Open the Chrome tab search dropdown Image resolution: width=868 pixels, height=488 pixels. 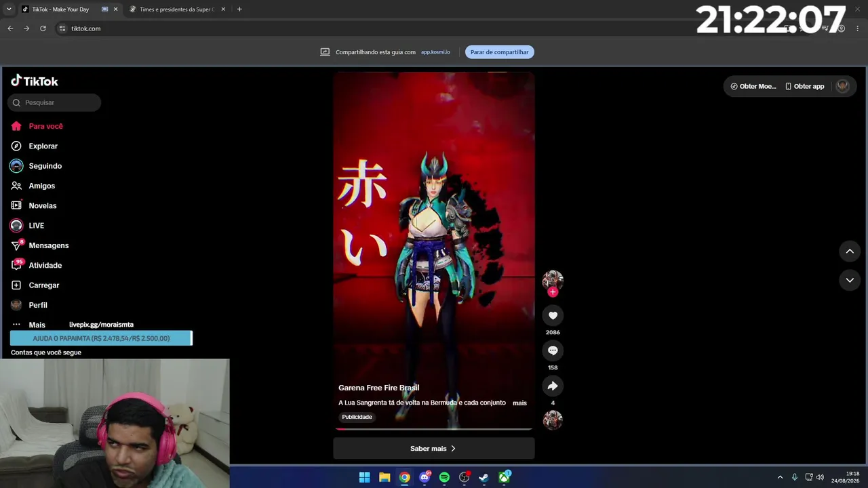(9, 9)
